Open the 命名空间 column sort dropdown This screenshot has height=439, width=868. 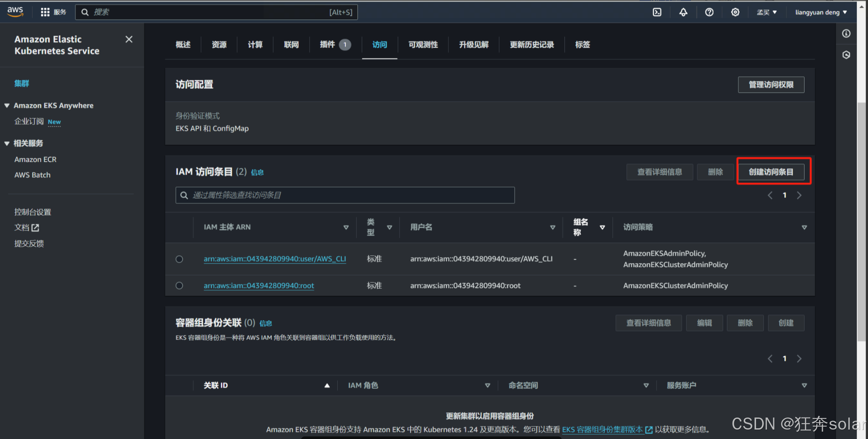pyautogui.click(x=646, y=385)
